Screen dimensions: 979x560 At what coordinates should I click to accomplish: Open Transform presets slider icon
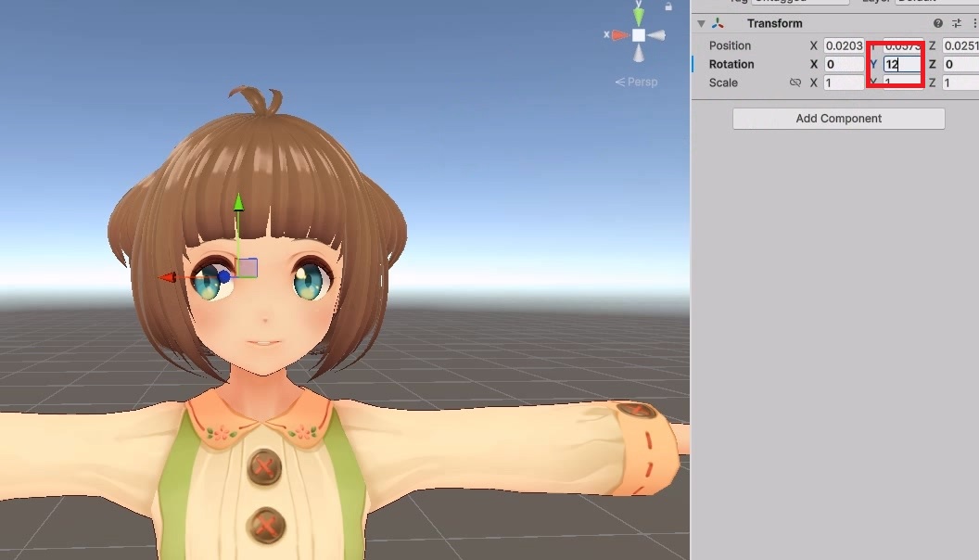click(x=957, y=23)
